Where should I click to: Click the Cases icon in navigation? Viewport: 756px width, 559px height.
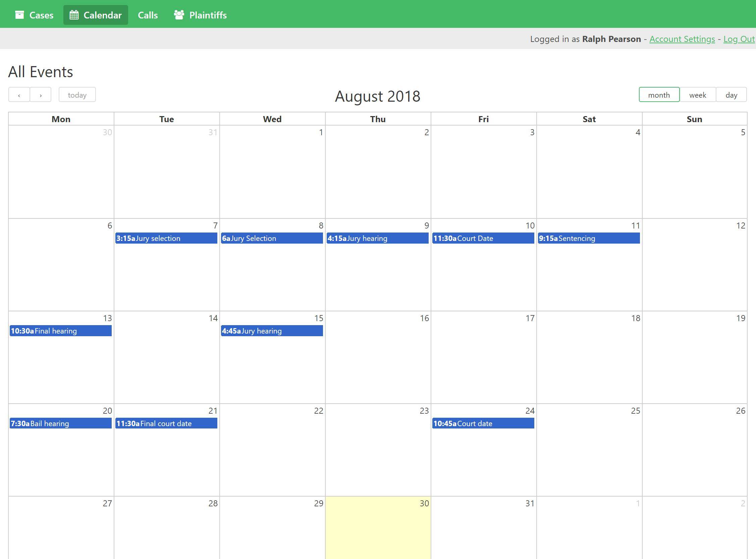click(19, 14)
